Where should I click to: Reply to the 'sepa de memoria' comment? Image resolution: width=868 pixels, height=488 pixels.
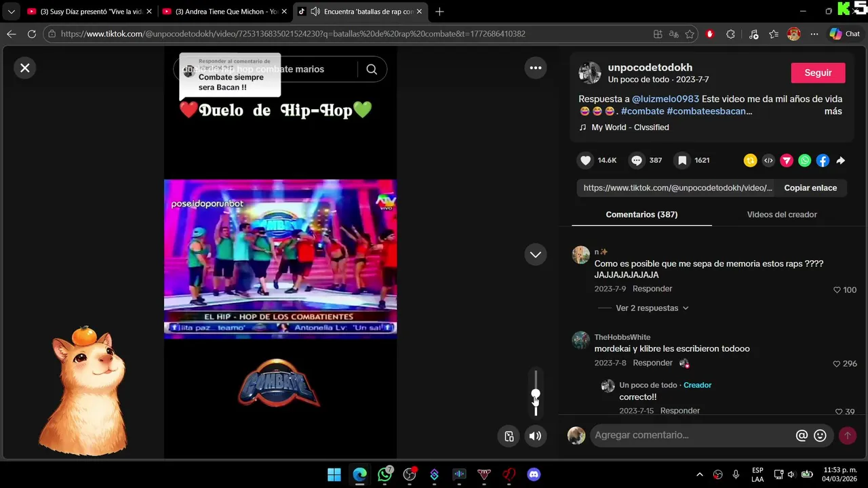pos(652,289)
